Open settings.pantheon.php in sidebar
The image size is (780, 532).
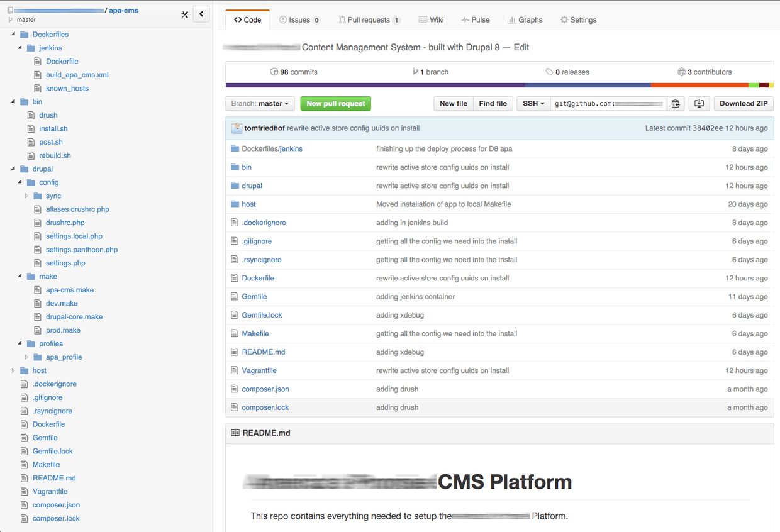pos(82,250)
